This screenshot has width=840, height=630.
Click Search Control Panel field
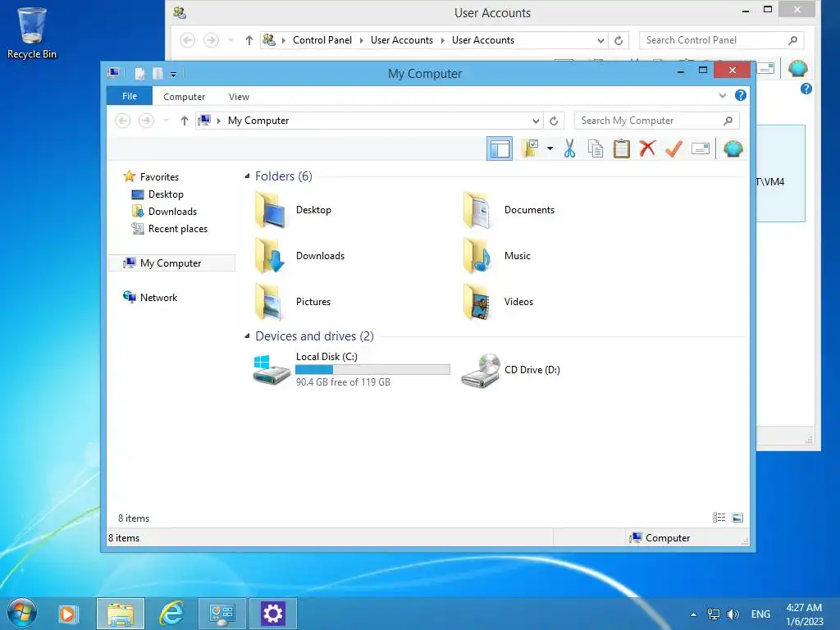point(721,40)
